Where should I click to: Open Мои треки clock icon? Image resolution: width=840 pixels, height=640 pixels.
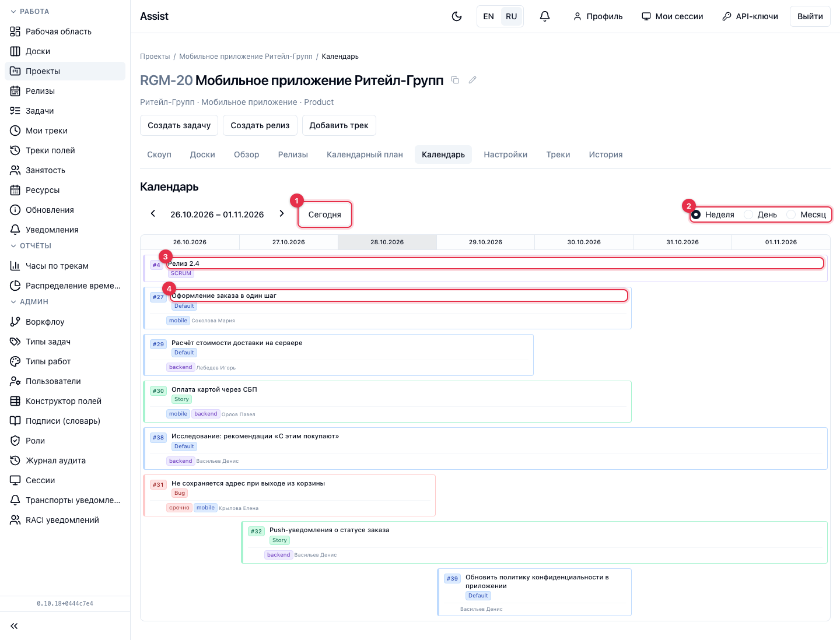(15, 131)
